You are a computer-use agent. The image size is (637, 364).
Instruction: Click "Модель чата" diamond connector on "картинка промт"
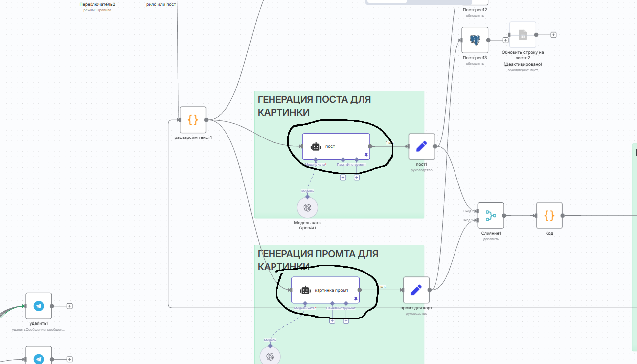[305, 303]
